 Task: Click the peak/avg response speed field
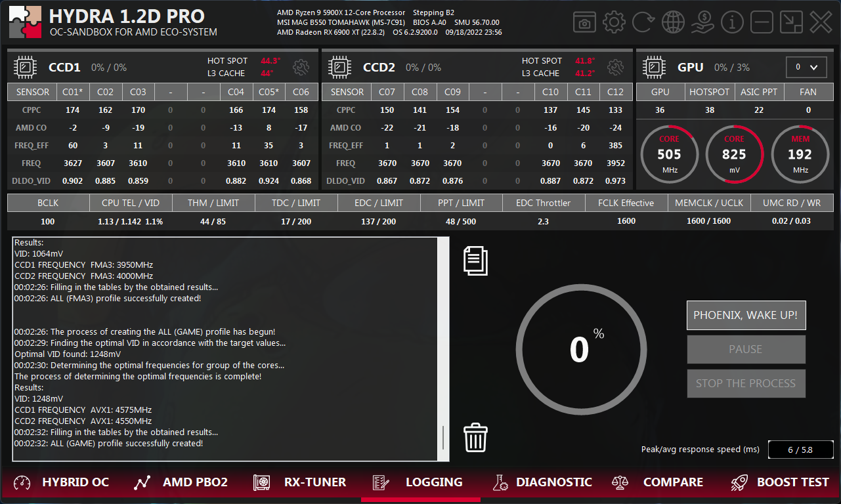800,450
